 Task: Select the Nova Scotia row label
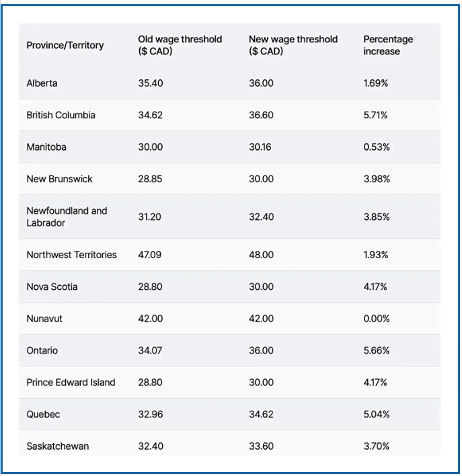tap(52, 286)
